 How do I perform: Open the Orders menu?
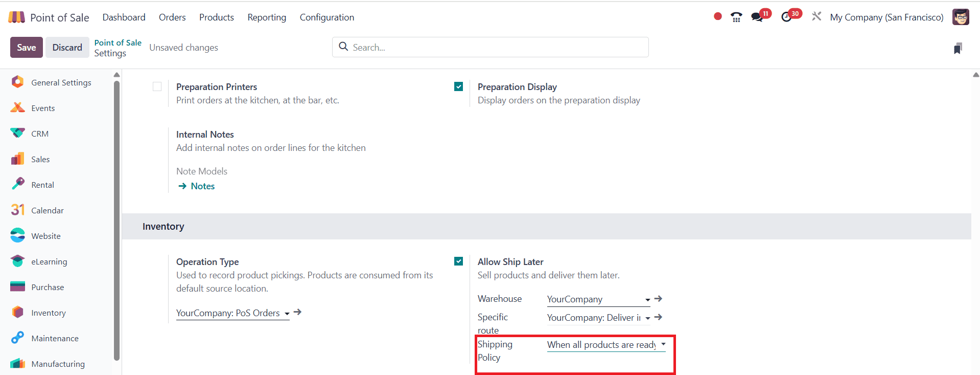[x=172, y=17]
